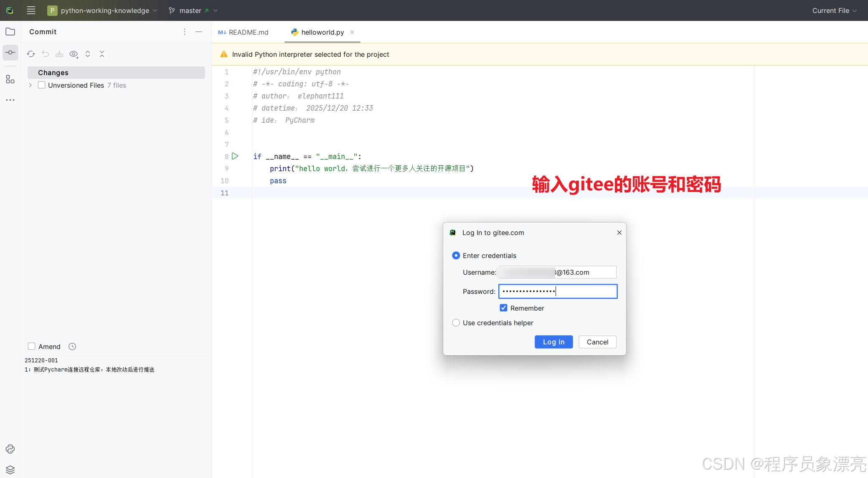
Task: Toggle the Unversioned Files checkbox
Action: (42, 85)
